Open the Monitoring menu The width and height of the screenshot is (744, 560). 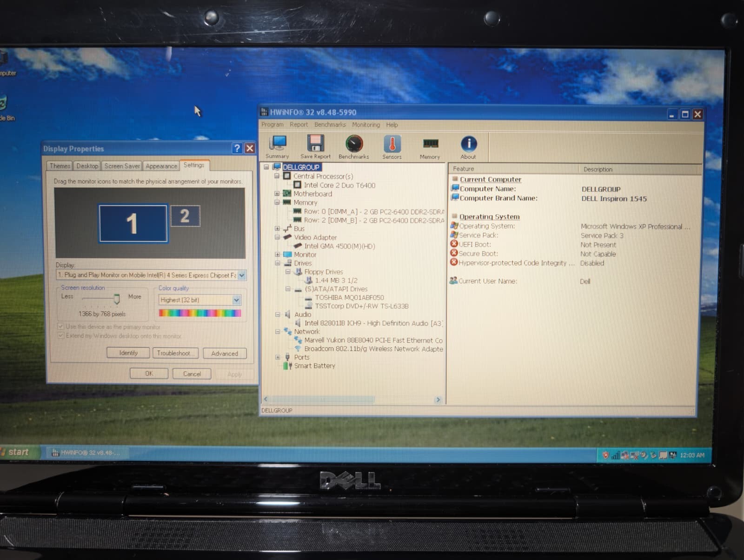pyautogui.click(x=366, y=125)
